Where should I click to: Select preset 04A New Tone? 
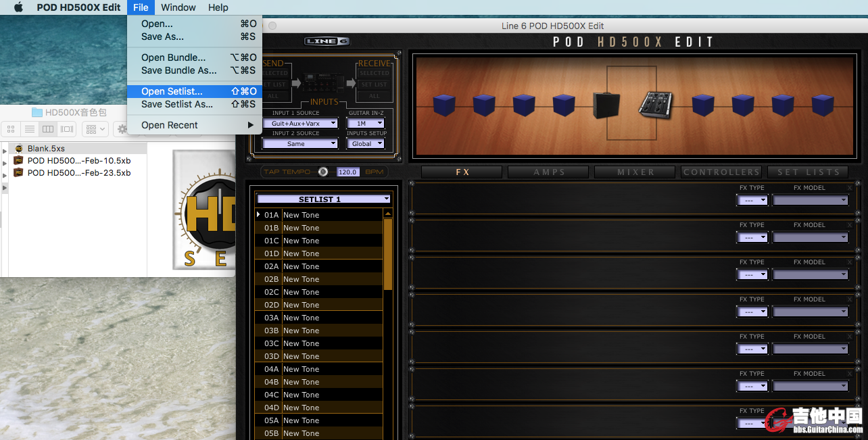coord(318,369)
